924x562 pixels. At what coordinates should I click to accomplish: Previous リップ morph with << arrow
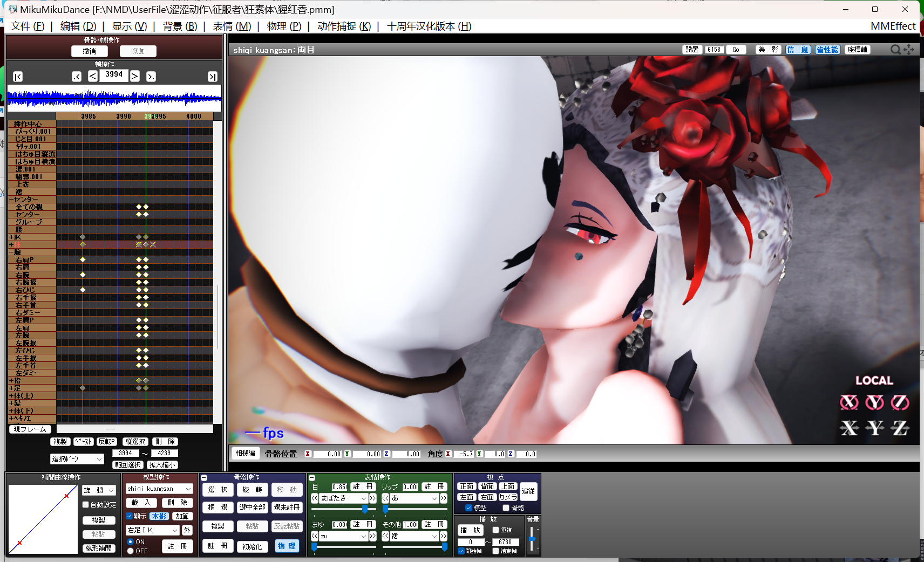385,498
